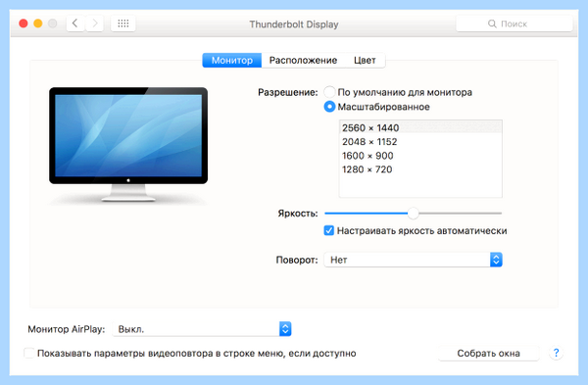Viewport: 588px width, 385px height.
Task: Click the 'Собрать окна' button
Action: (x=488, y=353)
